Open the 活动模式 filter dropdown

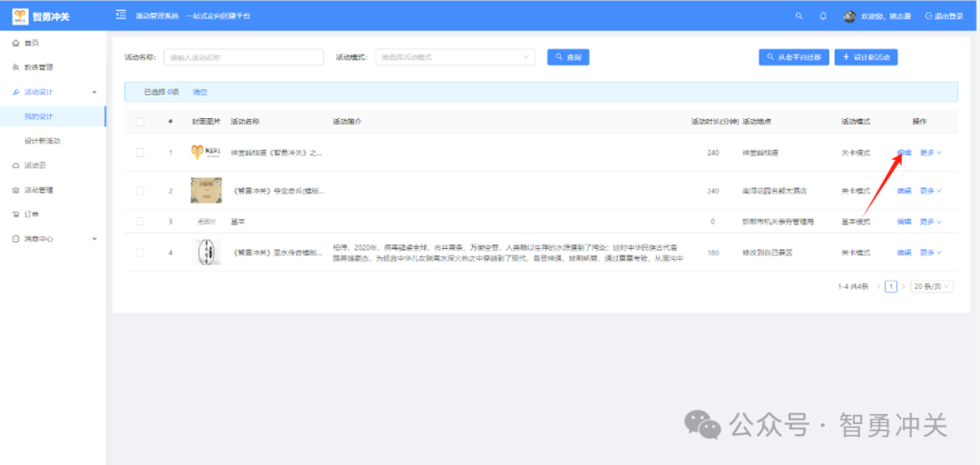[x=455, y=57]
